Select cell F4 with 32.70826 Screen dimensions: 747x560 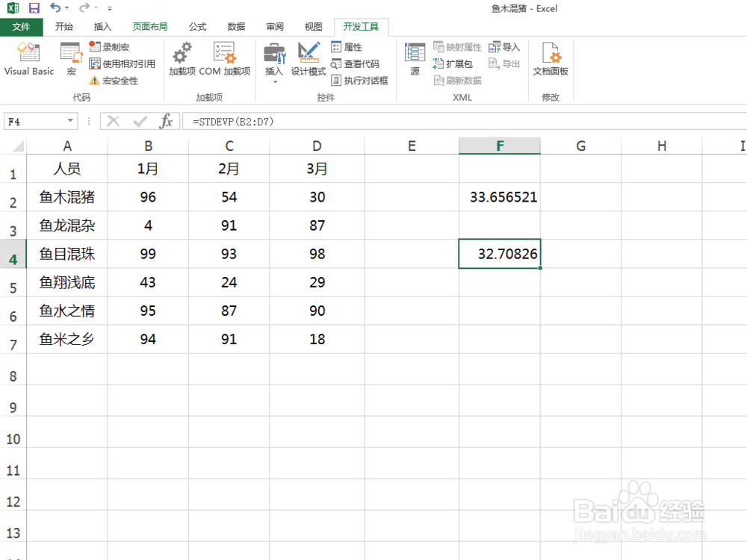(x=500, y=254)
